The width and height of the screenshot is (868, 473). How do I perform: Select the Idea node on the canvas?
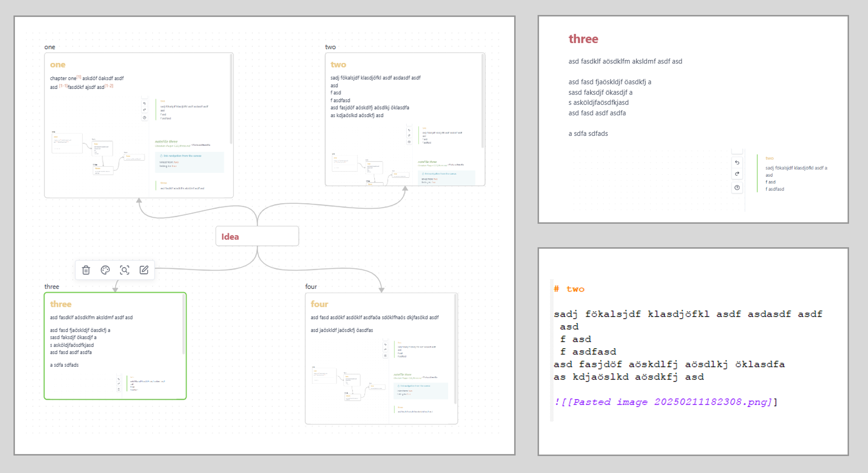coord(257,236)
